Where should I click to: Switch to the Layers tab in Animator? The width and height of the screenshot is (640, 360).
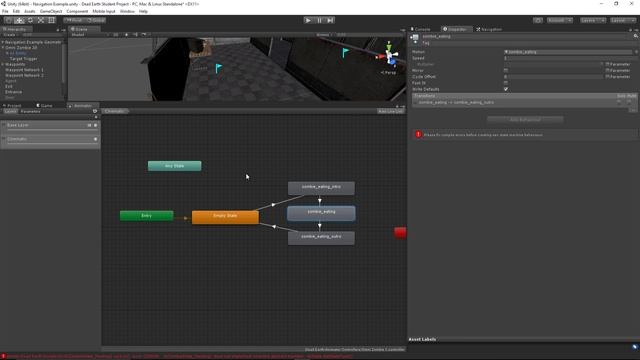pyautogui.click(x=10, y=111)
